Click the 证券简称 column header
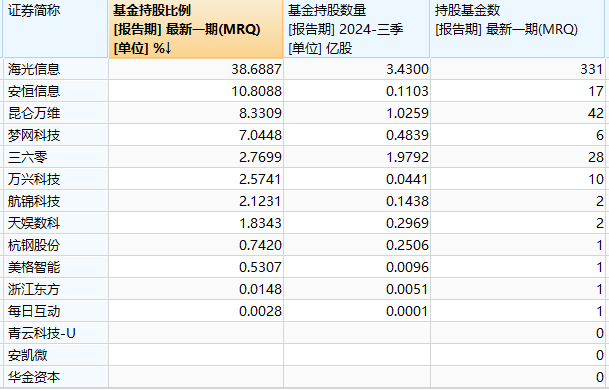Screen dimensions: 609x390 [x=56, y=29]
